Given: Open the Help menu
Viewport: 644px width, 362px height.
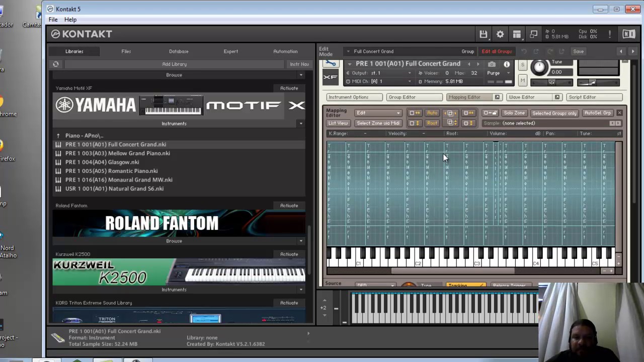Looking at the screenshot, I should pyautogui.click(x=70, y=20).
